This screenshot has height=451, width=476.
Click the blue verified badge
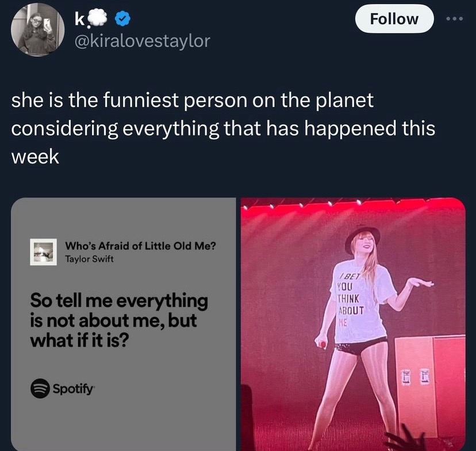122,20
